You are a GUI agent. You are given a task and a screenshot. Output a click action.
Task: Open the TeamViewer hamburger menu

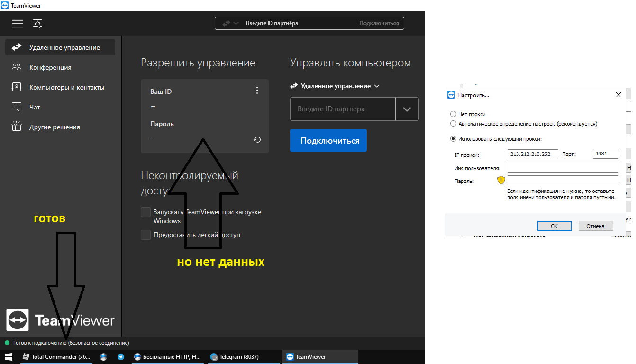coord(18,23)
